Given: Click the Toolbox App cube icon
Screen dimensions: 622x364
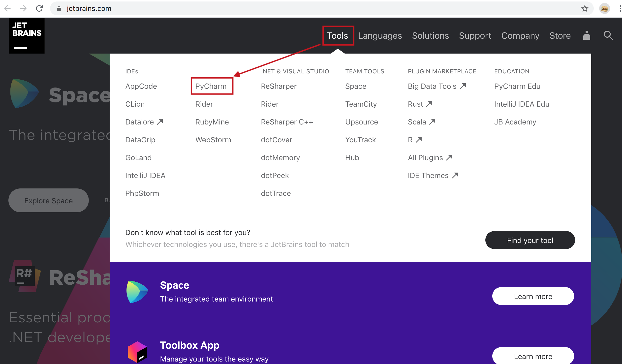Looking at the screenshot, I should (137, 352).
